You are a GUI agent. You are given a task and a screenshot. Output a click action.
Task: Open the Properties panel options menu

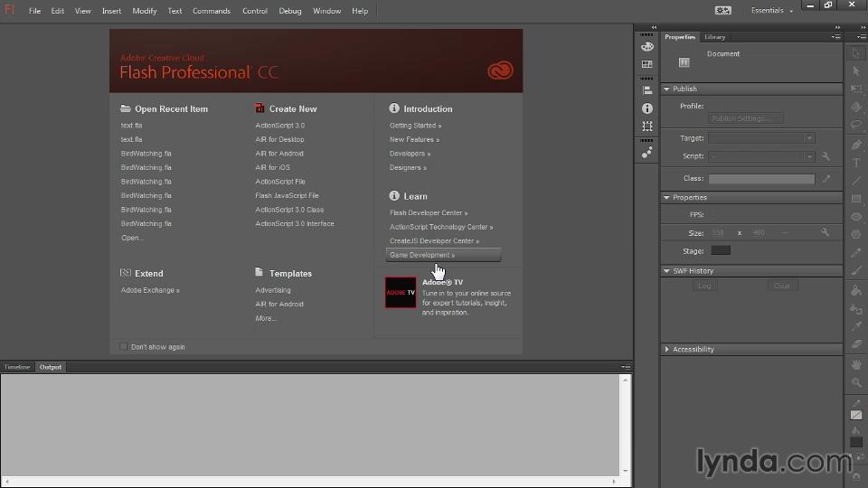[835, 37]
